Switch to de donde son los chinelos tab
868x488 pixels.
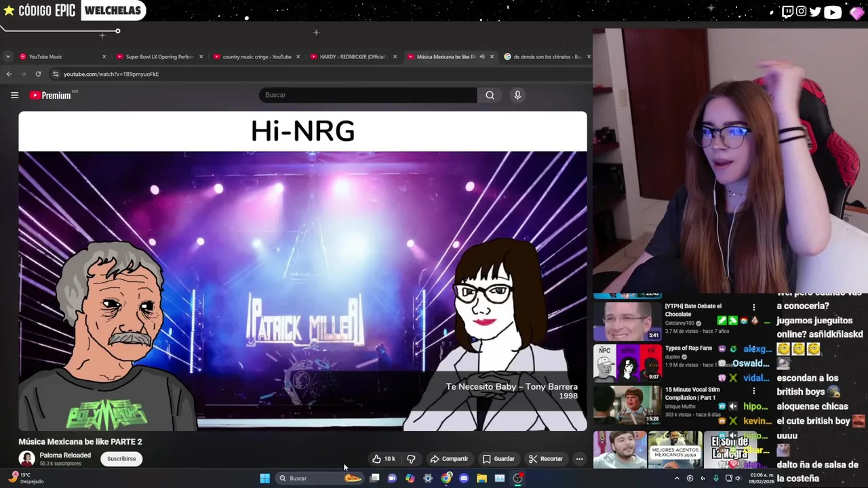tap(546, 56)
